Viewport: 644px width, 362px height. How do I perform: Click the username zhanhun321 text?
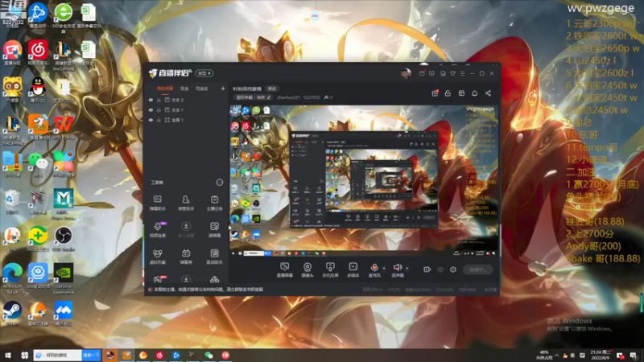(288, 97)
